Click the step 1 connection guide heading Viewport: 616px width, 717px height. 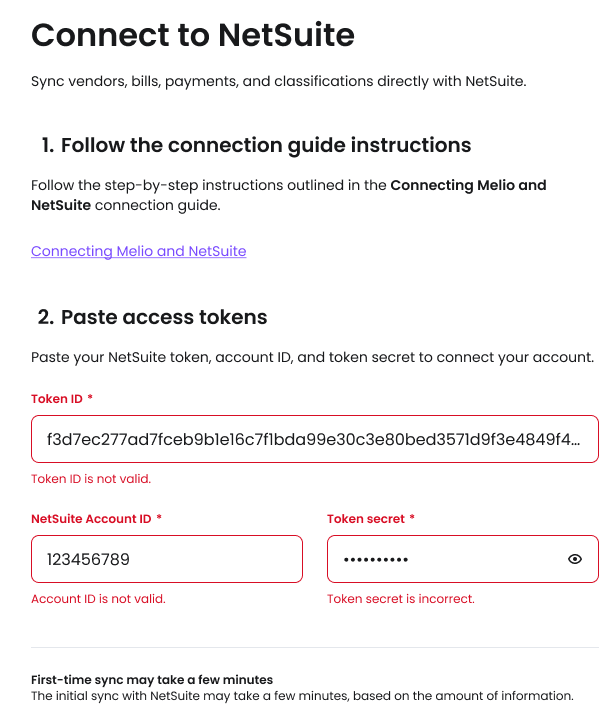coord(256,145)
